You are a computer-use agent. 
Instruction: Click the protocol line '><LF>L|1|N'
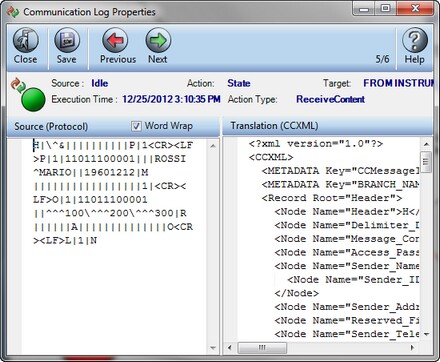coord(65,240)
